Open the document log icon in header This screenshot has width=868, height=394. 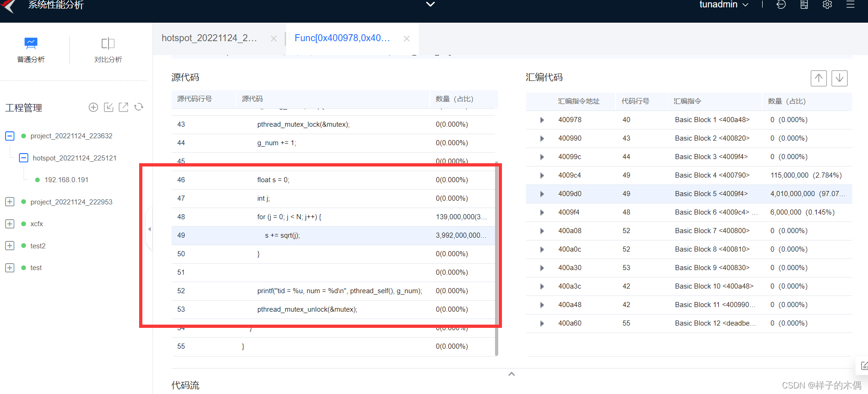pyautogui.click(x=804, y=5)
